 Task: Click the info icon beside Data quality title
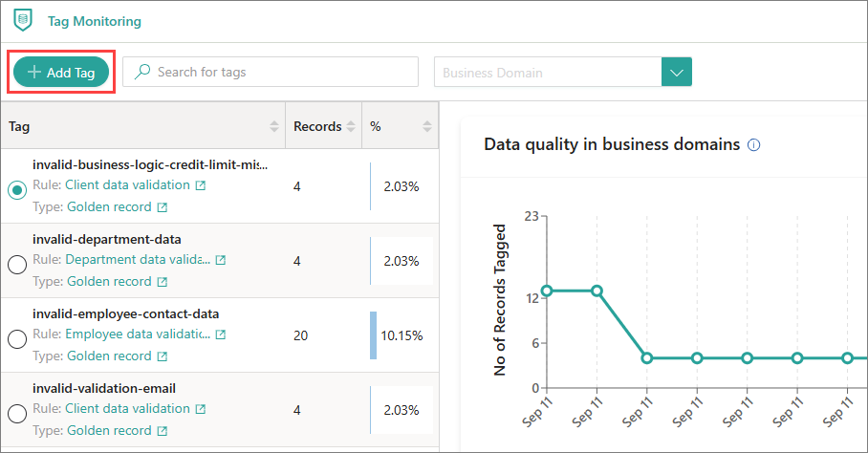(753, 145)
